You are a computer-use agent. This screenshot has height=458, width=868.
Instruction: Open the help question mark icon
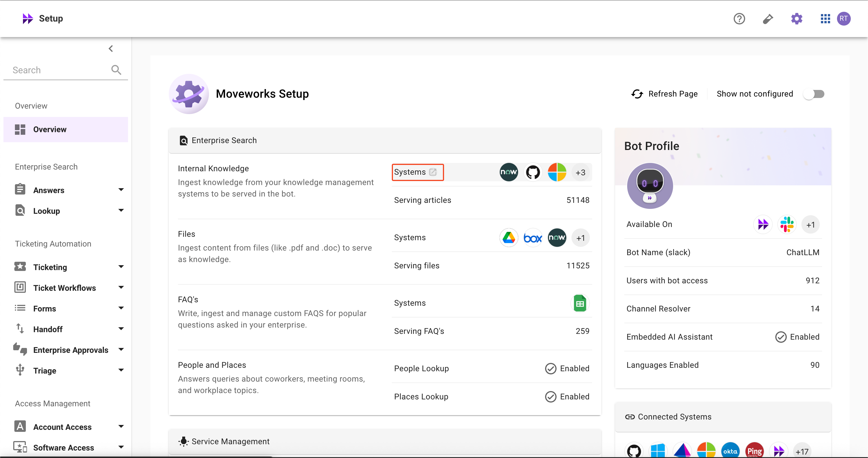[739, 19]
